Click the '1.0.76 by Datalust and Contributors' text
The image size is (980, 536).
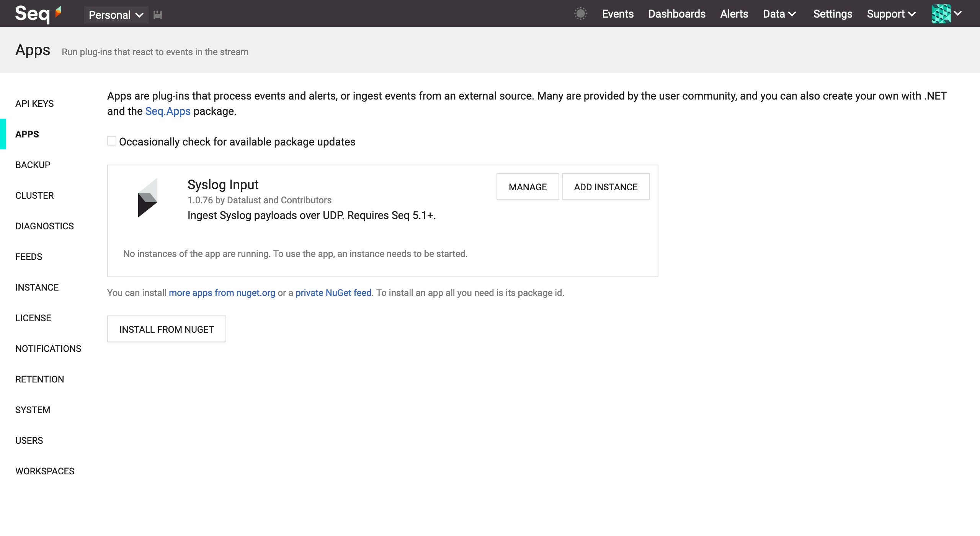point(259,200)
